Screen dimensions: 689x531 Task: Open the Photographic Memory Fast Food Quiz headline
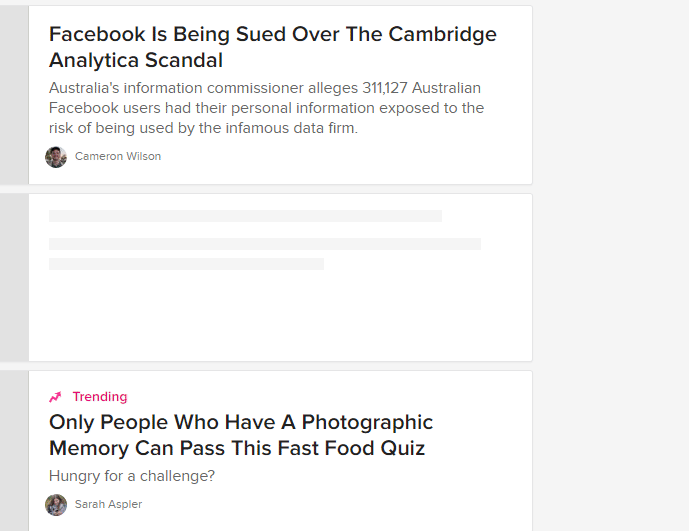click(x=241, y=435)
